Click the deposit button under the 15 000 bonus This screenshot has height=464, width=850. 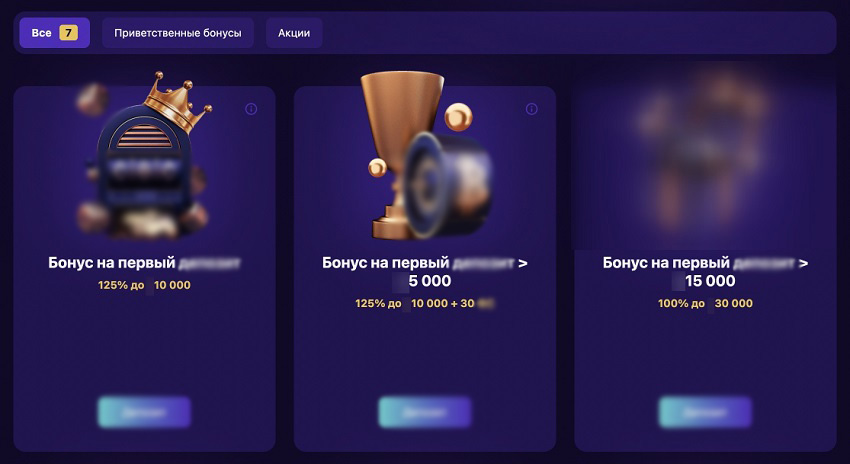tap(705, 413)
